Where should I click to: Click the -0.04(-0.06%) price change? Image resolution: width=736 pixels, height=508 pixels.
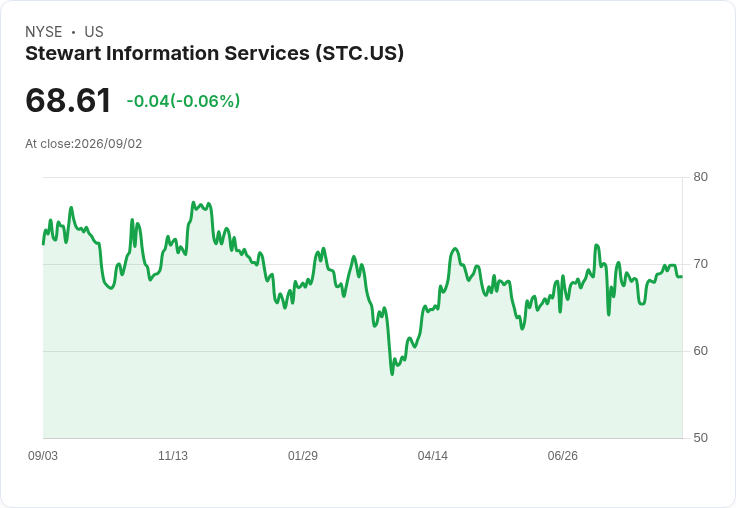(x=184, y=101)
